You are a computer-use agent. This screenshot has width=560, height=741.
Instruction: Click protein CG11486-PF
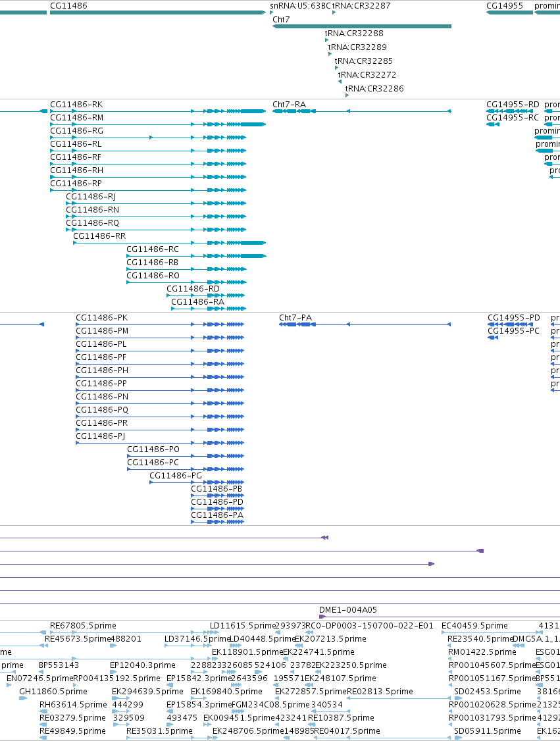coord(101,358)
